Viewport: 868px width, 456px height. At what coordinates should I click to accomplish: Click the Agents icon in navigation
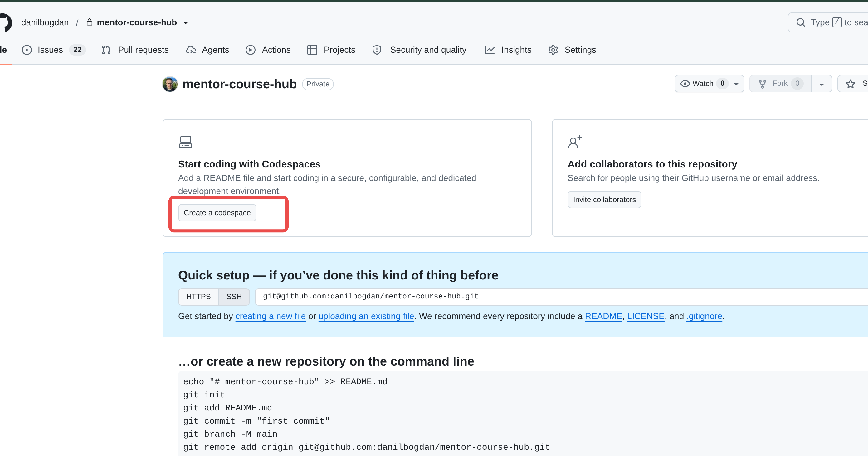(191, 50)
